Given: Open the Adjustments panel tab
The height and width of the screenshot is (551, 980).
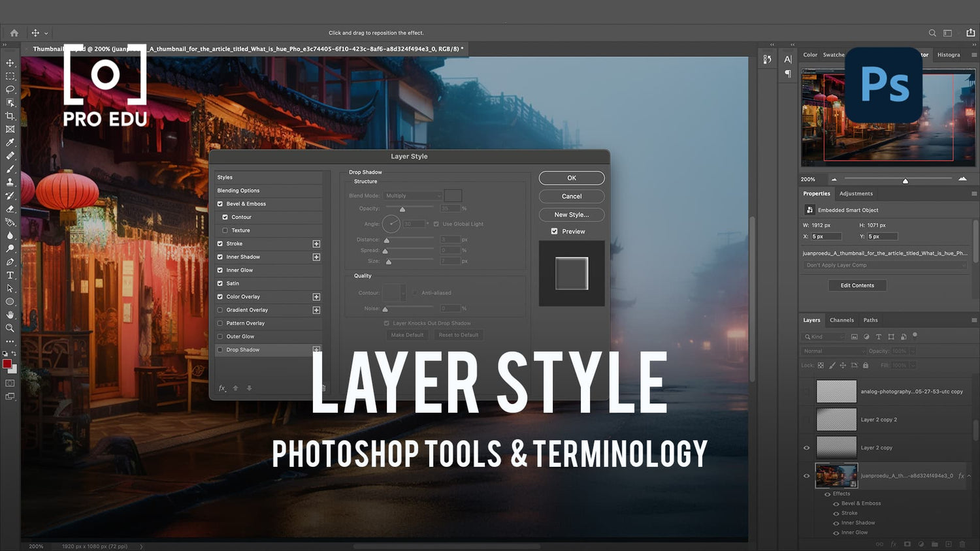Looking at the screenshot, I should click(856, 193).
